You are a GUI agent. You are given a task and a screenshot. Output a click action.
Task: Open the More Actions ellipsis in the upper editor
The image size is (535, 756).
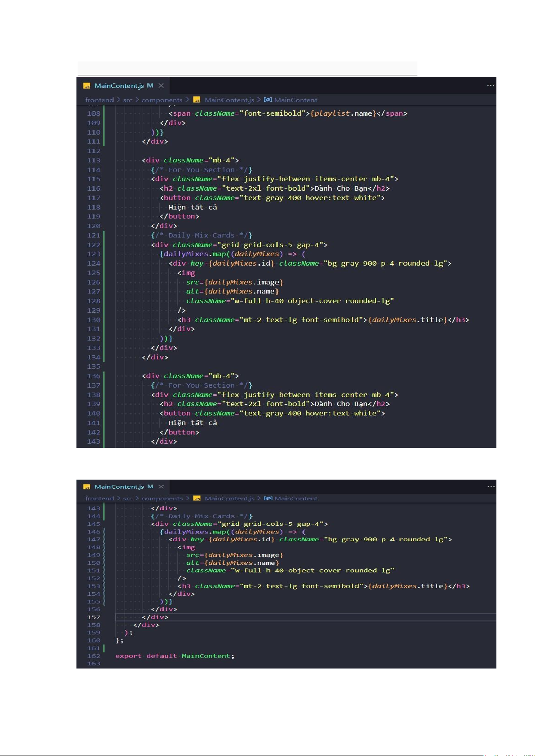click(491, 86)
